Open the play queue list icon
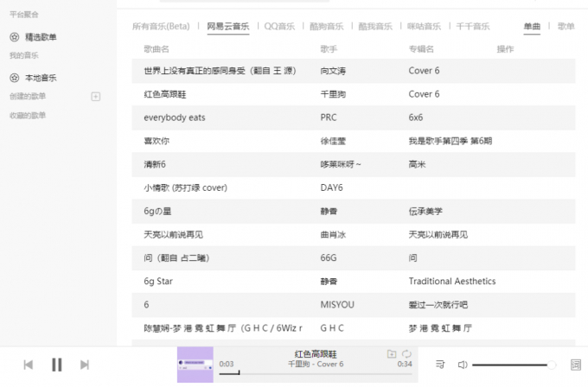 440,365
